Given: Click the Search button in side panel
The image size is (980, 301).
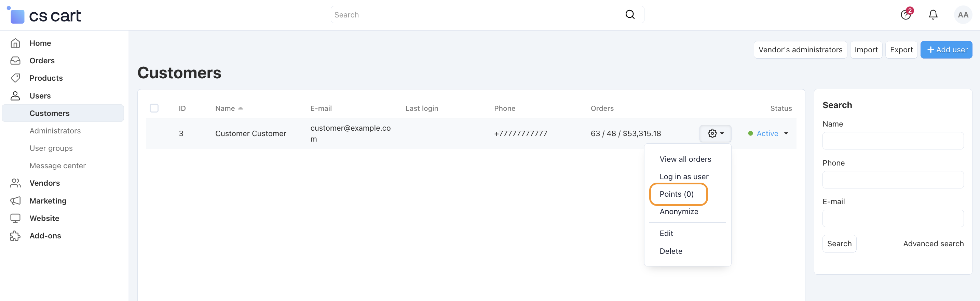Looking at the screenshot, I should 839,244.
